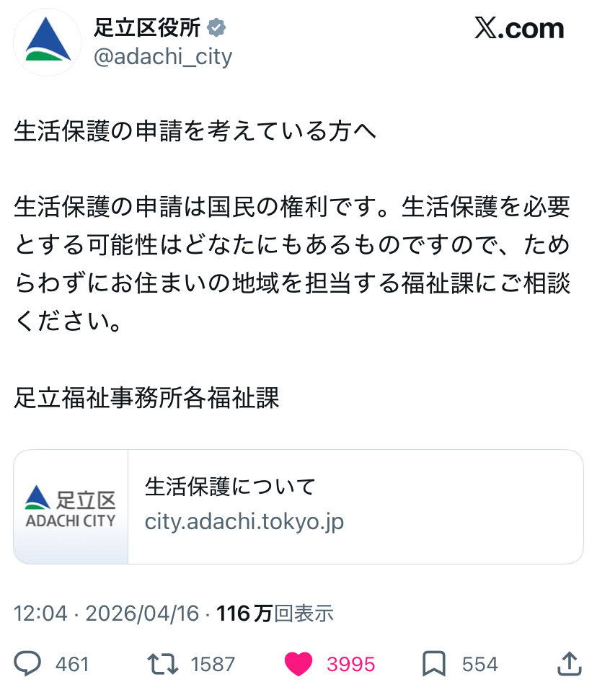Viewport: 597px width, 700px height.
Task: Unlike the post via the pink heart
Action: (x=298, y=664)
